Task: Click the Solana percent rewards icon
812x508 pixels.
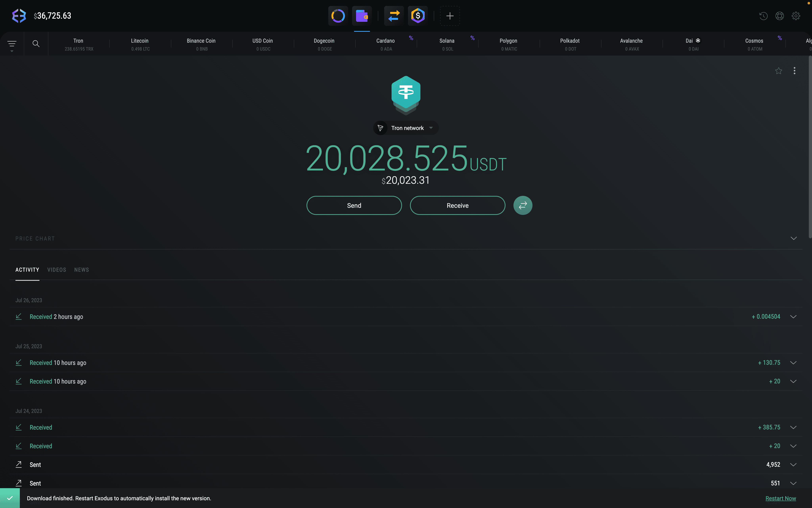Action: (472, 38)
